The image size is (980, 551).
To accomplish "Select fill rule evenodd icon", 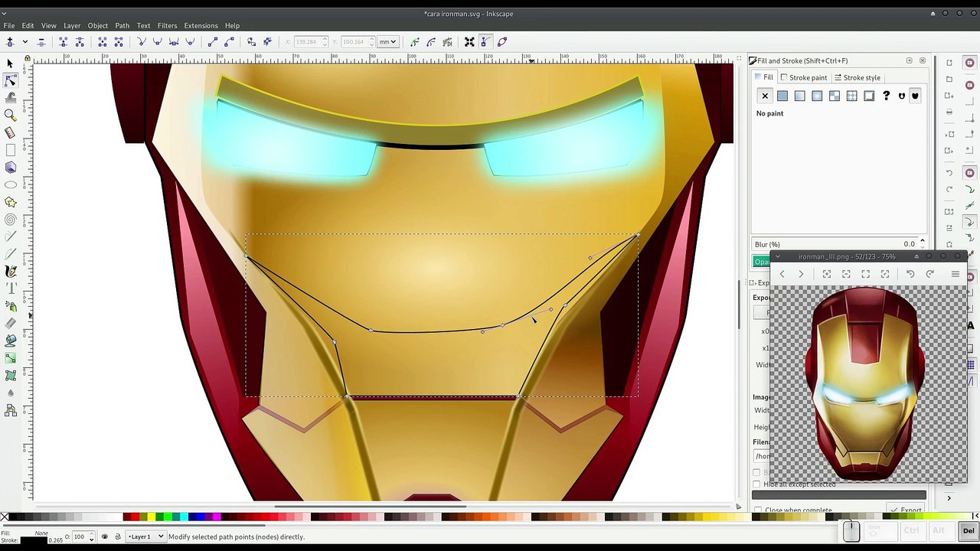I will click(902, 96).
